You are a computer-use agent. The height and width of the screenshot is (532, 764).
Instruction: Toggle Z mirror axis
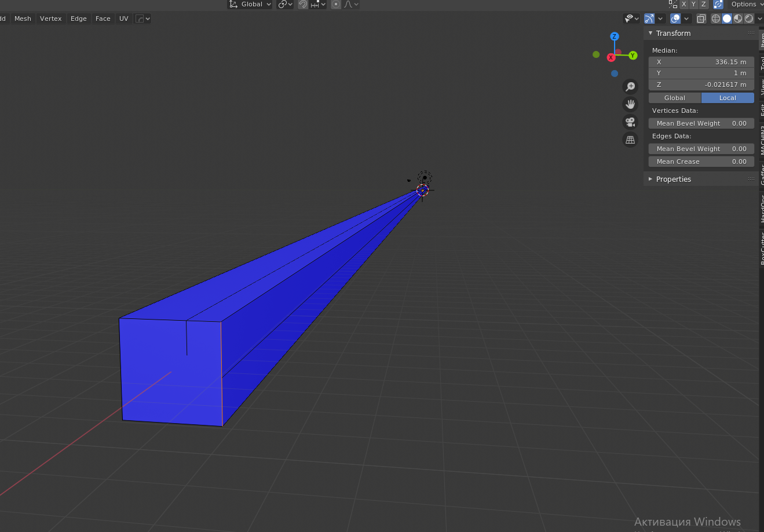tap(703, 4)
